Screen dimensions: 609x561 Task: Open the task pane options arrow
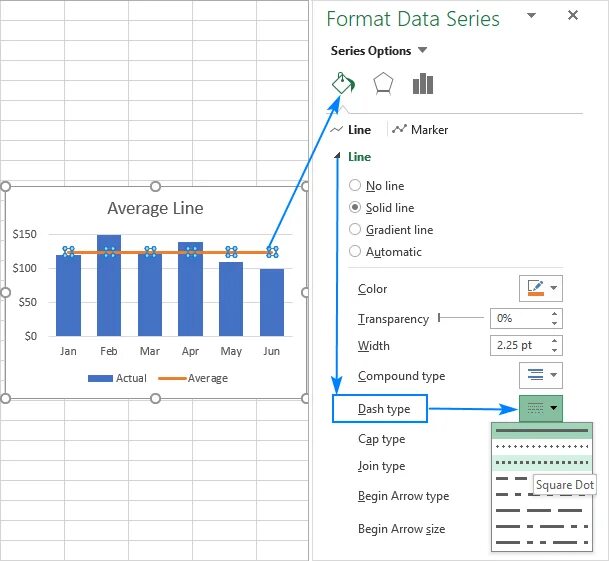(531, 15)
